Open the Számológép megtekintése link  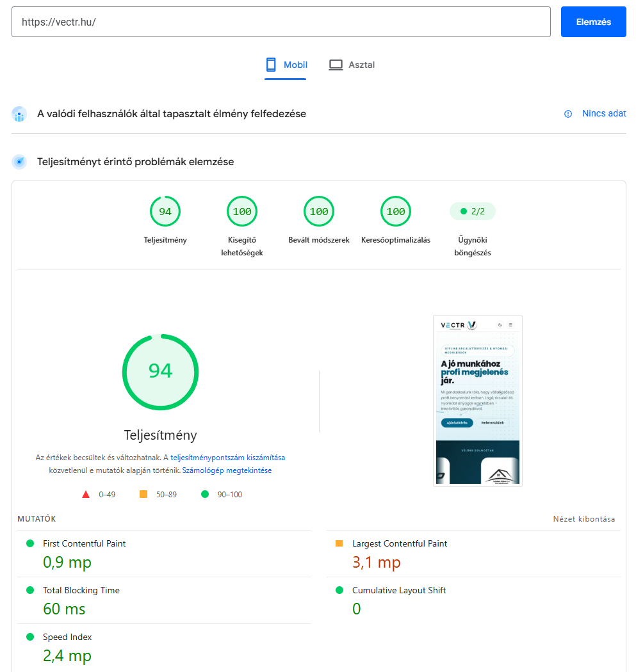[x=227, y=470]
